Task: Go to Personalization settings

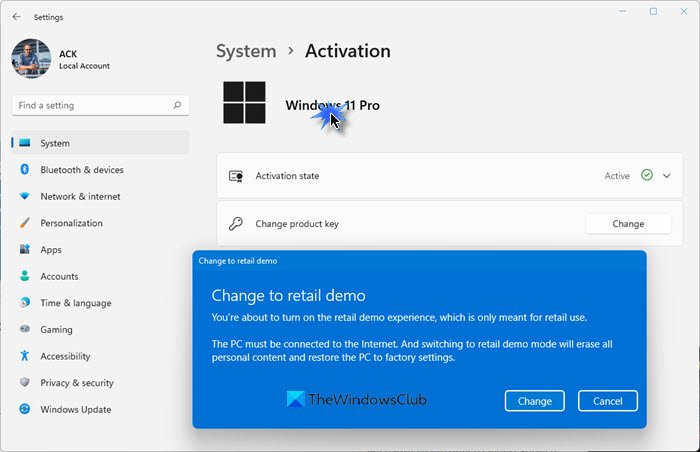Action: click(x=100, y=223)
